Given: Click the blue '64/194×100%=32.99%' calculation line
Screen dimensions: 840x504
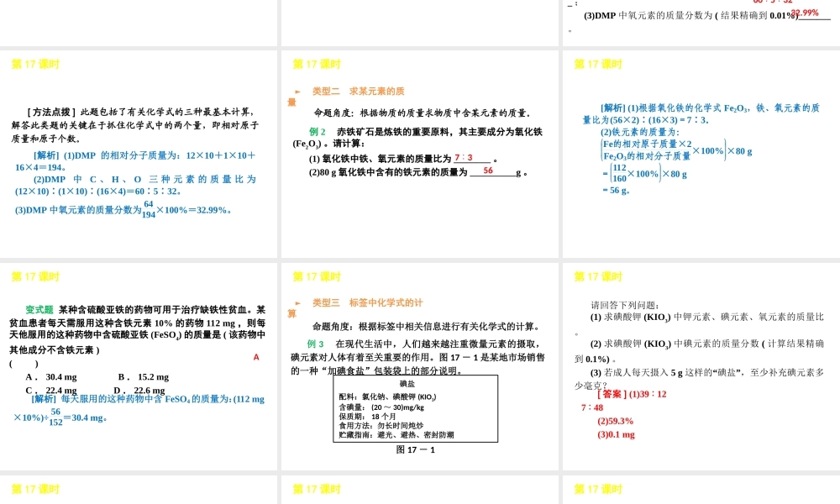Looking at the screenshot, I should (123, 210).
